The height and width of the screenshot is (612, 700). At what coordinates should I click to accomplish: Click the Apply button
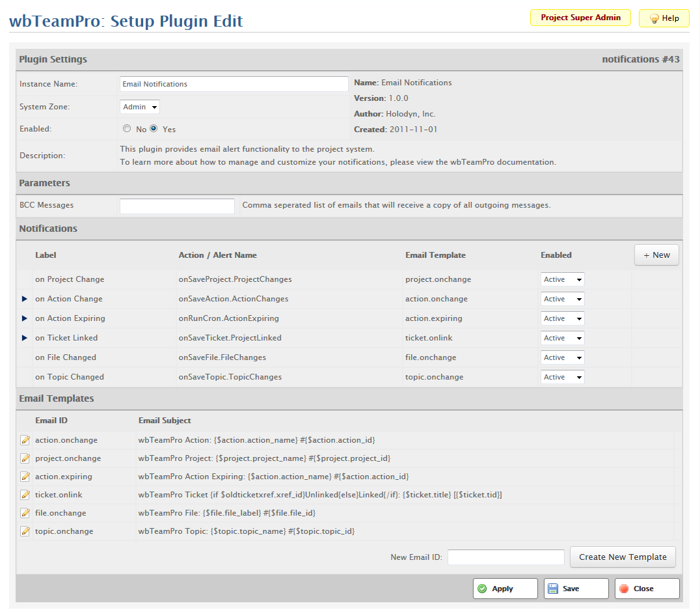click(505, 589)
